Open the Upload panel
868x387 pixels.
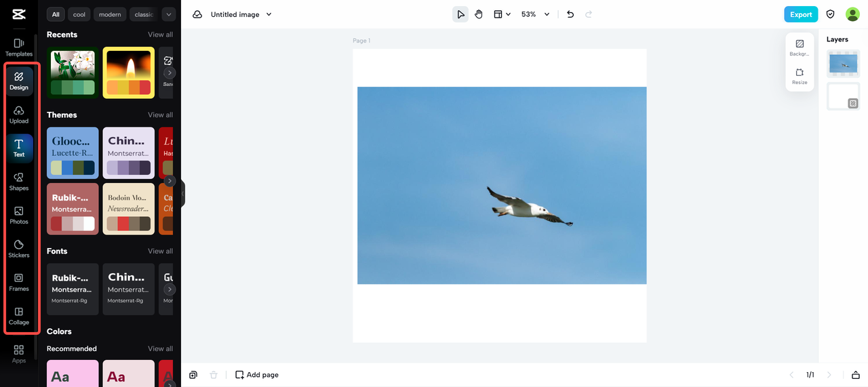click(x=18, y=115)
